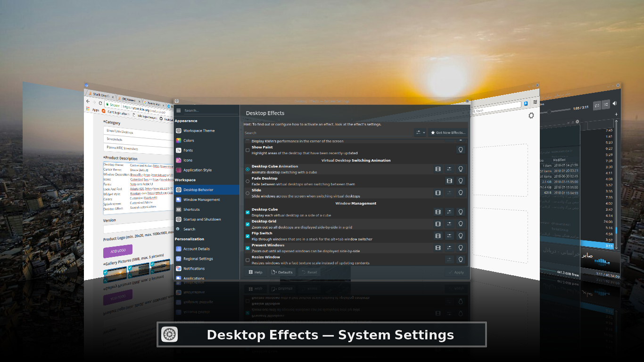Select Desktop Cube Animation radio button
The height and width of the screenshot is (362, 644).
point(248,169)
